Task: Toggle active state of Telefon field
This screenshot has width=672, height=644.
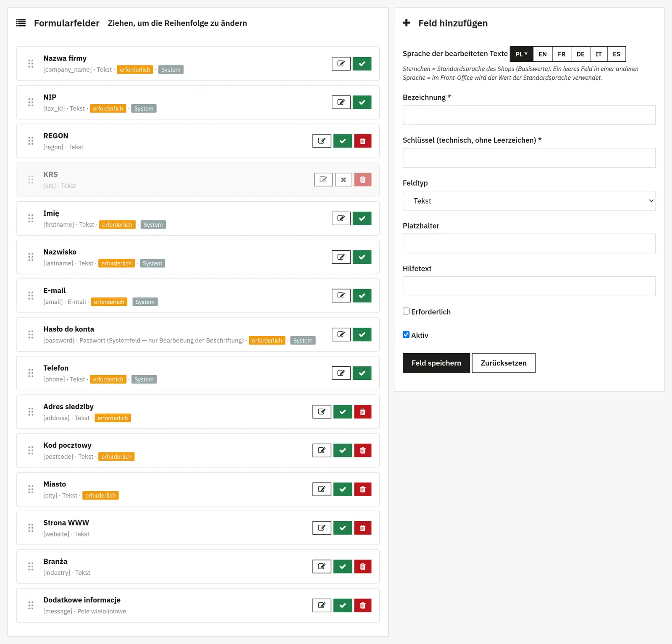Action: (x=362, y=373)
